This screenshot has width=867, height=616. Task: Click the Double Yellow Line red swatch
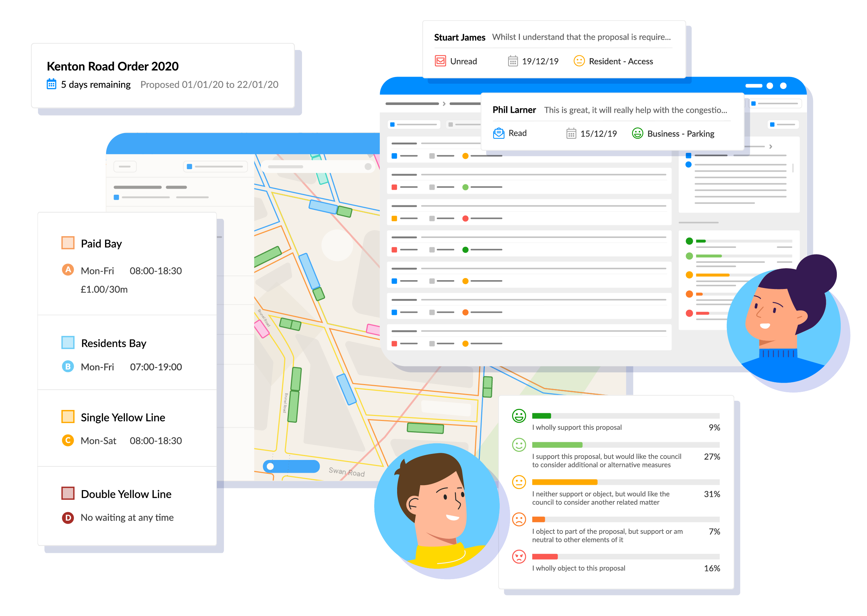point(67,493)
